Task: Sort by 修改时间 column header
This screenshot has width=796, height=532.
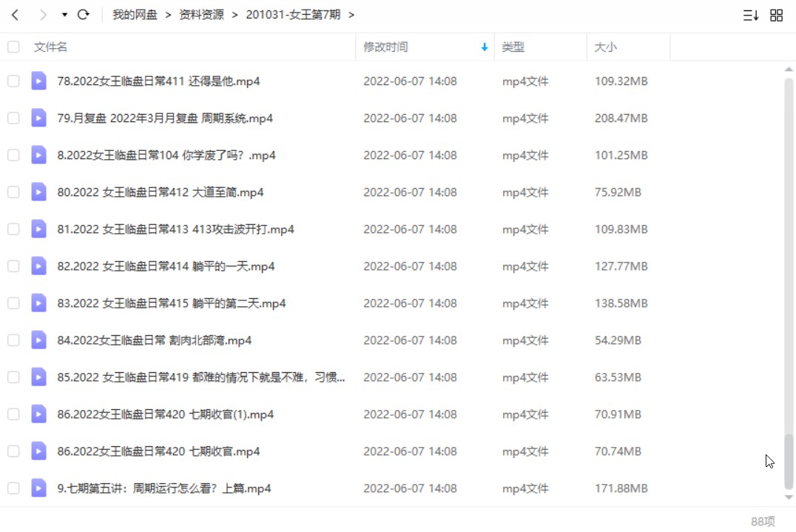Action: coord(385,47)
